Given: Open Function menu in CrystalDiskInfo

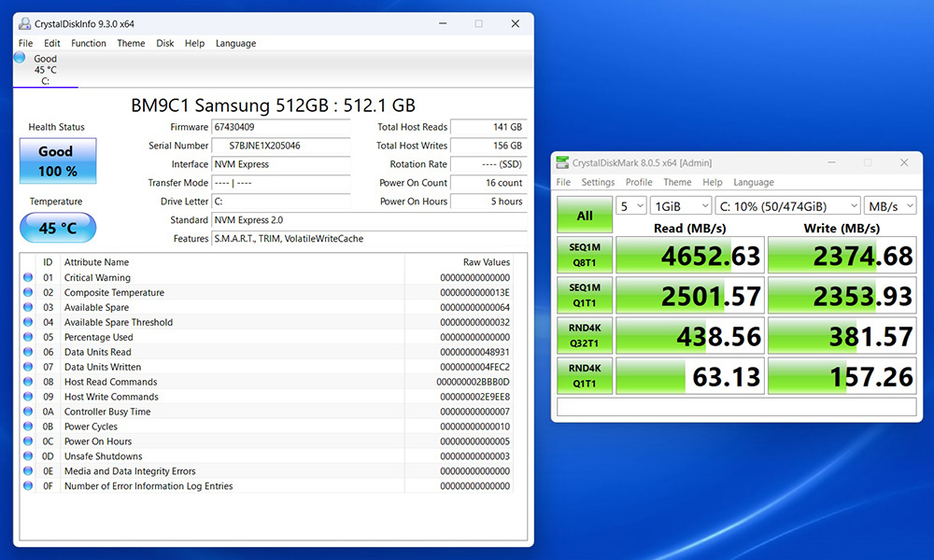Looking at the screenshot, I should (x=88, y=43).
